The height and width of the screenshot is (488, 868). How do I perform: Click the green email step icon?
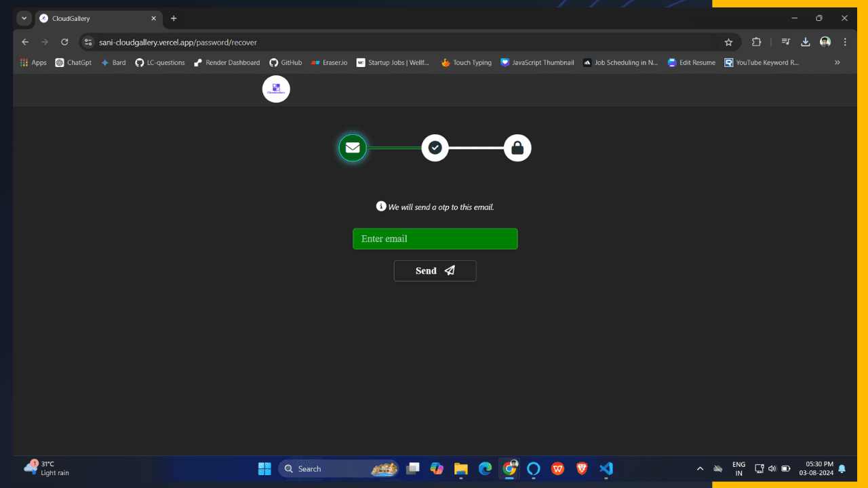tap(353, 148)
